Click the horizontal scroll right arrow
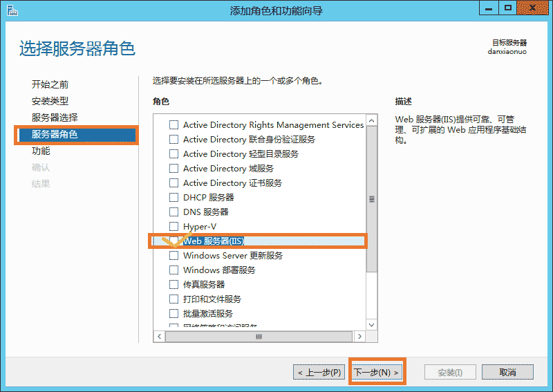Screen dimensions: 553x392 (x=359, y=336)
